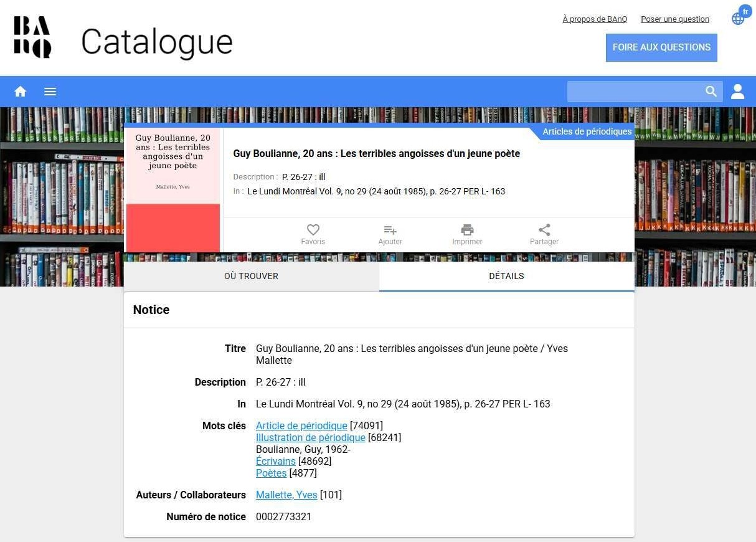Switch to the Où trouver tab
The image size is (756, 542).
pos(251,276)
